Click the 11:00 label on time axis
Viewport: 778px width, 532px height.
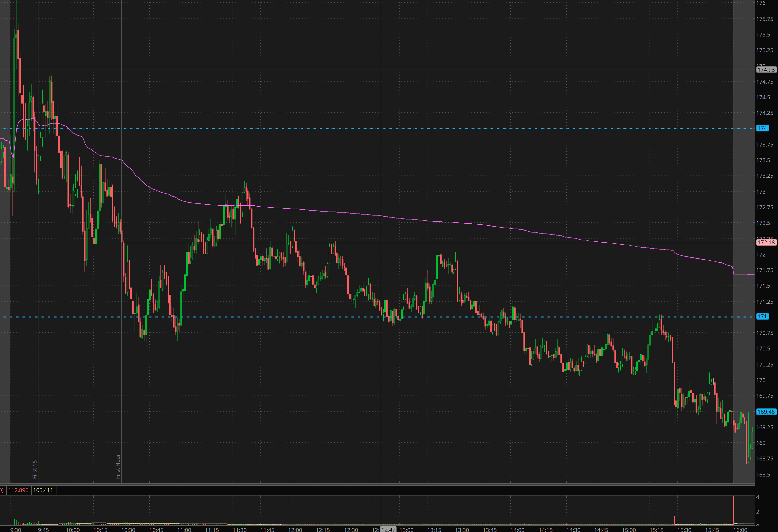[184, 530]
